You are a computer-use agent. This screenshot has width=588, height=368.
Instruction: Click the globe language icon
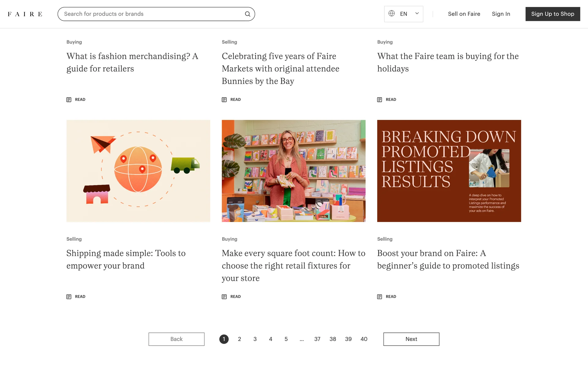click(x=391, y=13)
